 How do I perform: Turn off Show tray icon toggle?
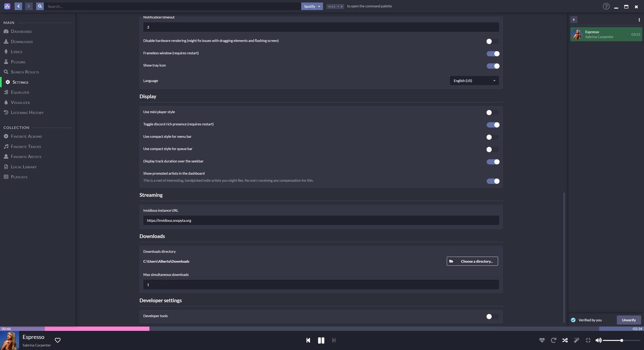click(x=493, y=66)
